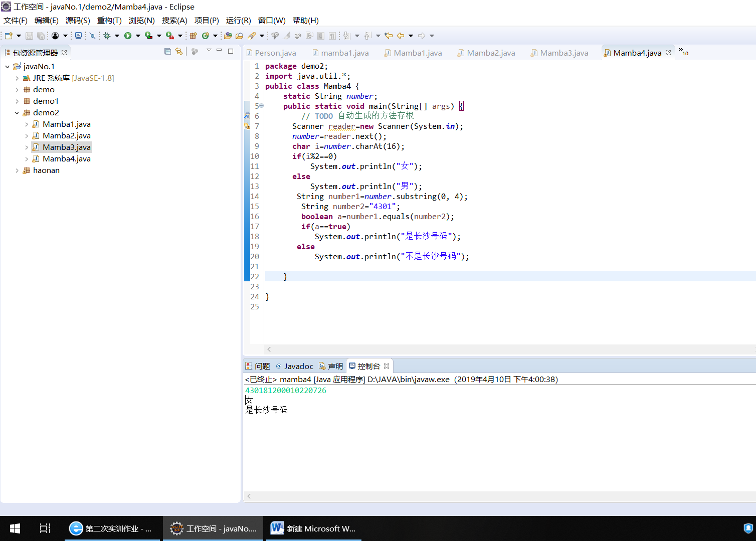
Task: Click the New file toolbar icon
Action: [x=9, y=36]
